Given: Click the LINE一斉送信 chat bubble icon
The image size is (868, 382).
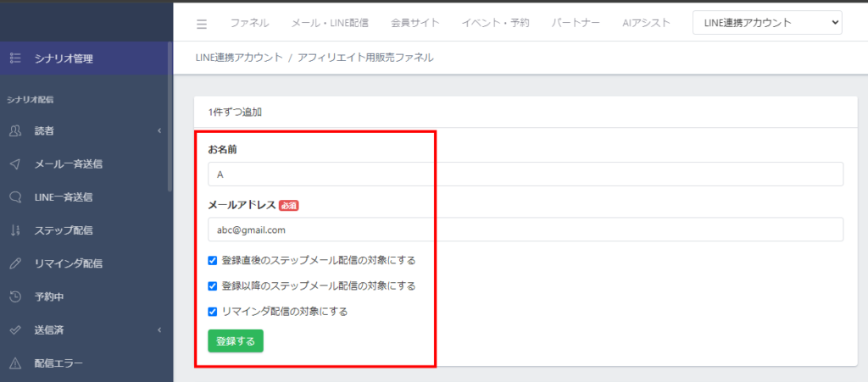Looking at the screenshot, I should pyautogui.click(x=14, y=197).
